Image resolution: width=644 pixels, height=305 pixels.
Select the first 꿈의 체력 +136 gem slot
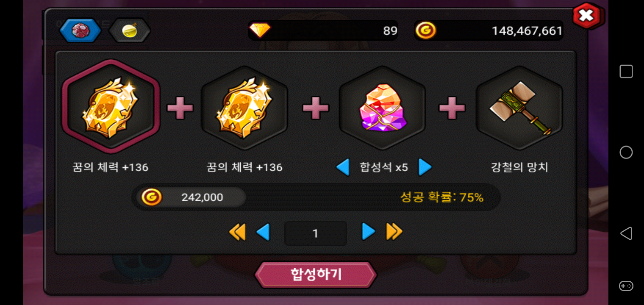111,106
